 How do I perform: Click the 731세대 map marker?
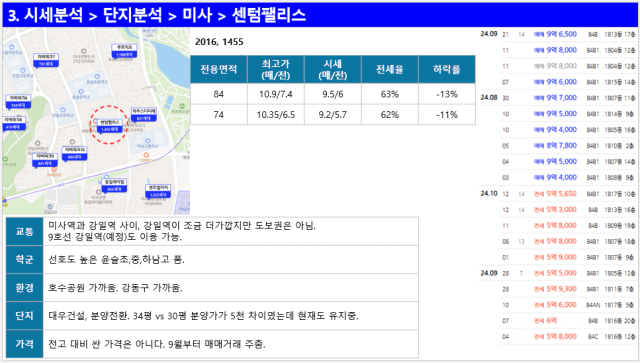tap(46, 60)
